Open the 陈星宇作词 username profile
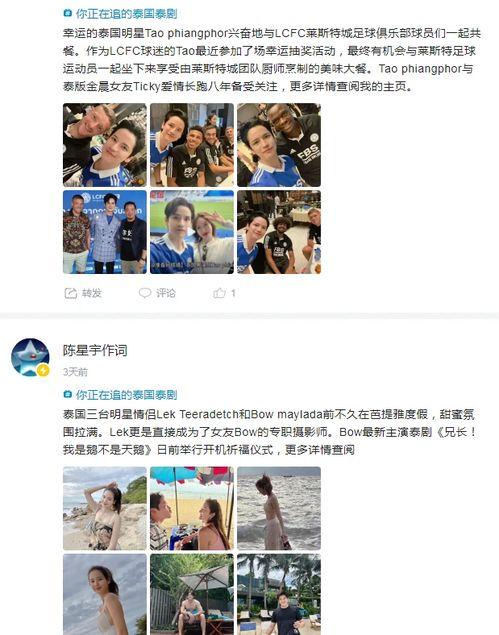 [x=95, y=351]
